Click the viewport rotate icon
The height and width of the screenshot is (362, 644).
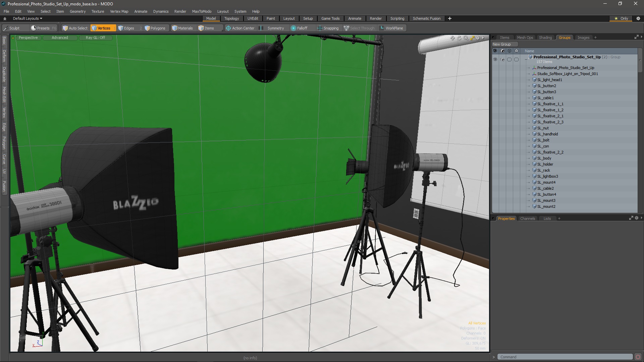click(x=459, y=38)
